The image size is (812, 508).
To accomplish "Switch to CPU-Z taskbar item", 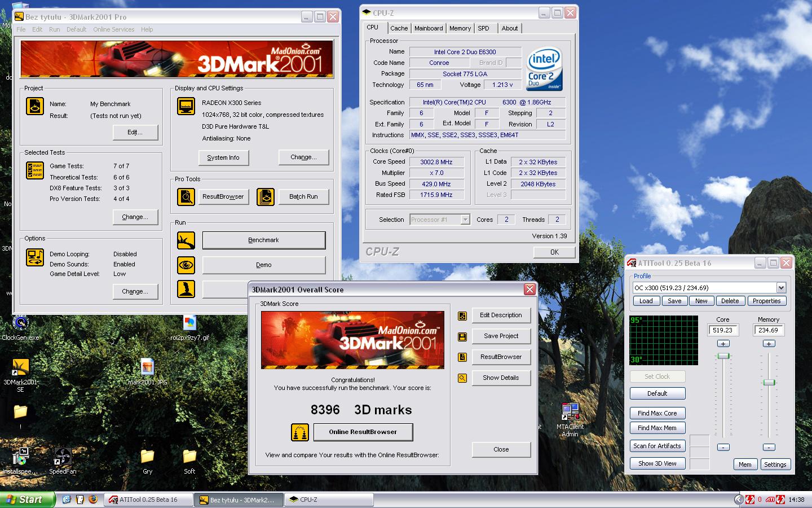I will click(329, 500).
